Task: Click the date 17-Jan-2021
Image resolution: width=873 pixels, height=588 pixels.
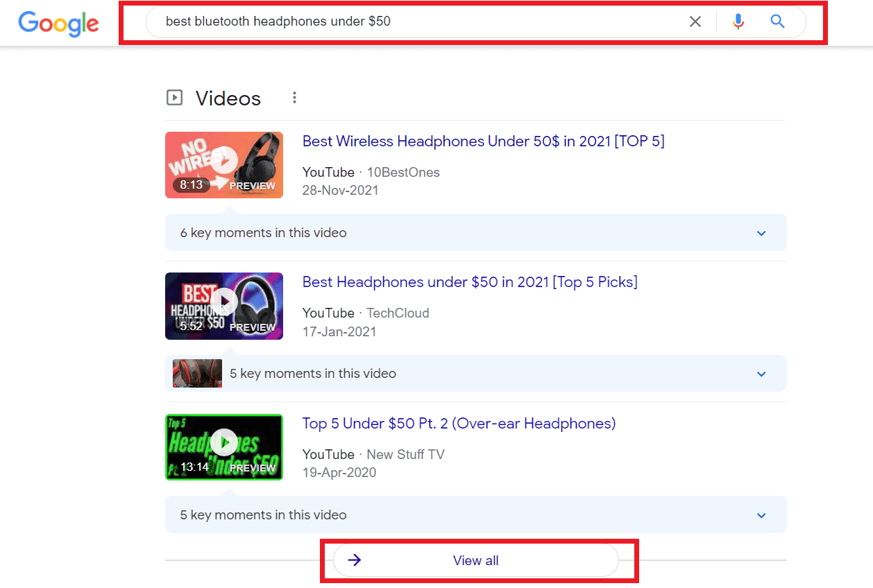Action: click(x=339, y=331)
